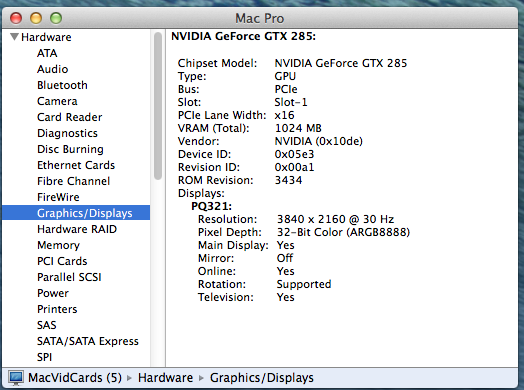Choose FireWire in hardware list

tap(58, 197)
